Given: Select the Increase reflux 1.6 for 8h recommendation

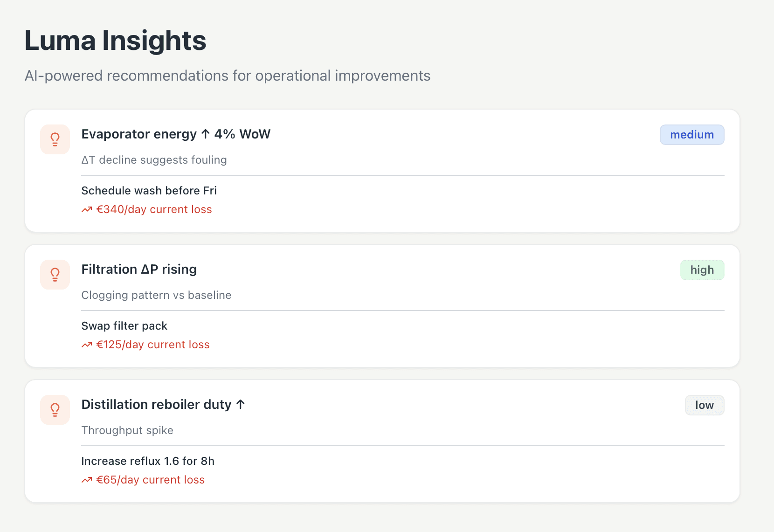Looking at the screenshot, I should point(148,461).
